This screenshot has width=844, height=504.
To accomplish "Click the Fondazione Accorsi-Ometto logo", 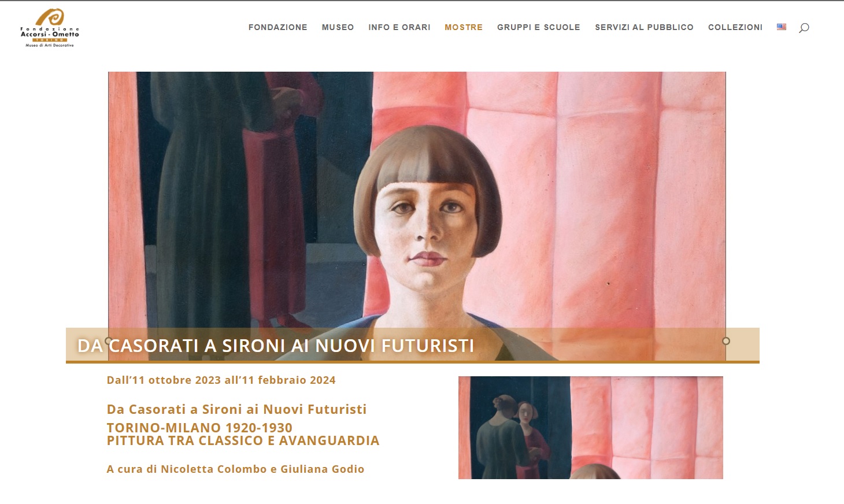I will pos(50,28).
